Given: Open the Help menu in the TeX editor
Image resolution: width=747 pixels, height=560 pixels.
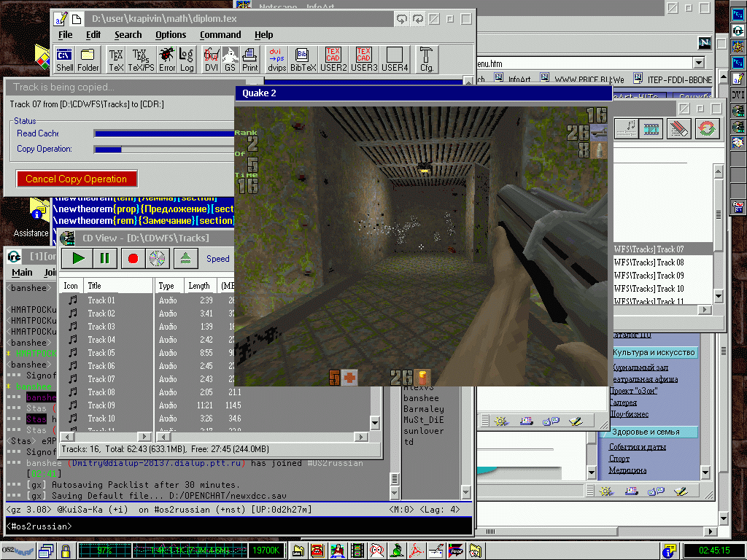Looking at the screenshot, I should [263, 35].
